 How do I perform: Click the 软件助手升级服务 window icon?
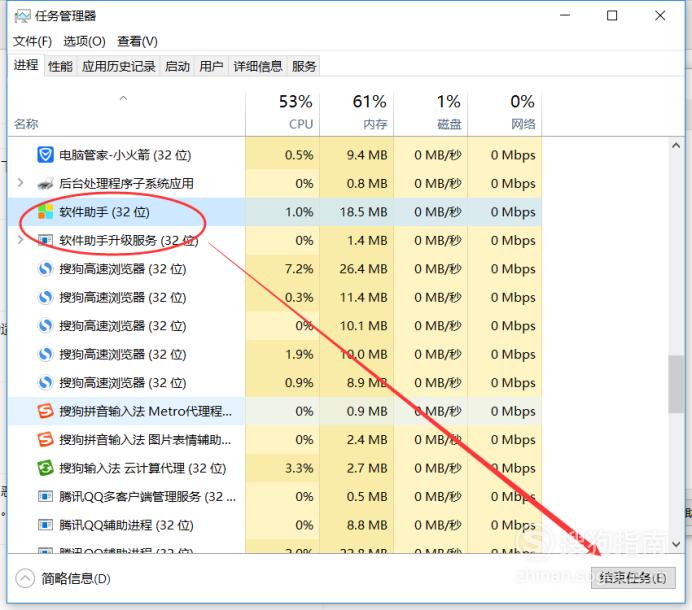[45, 240]
